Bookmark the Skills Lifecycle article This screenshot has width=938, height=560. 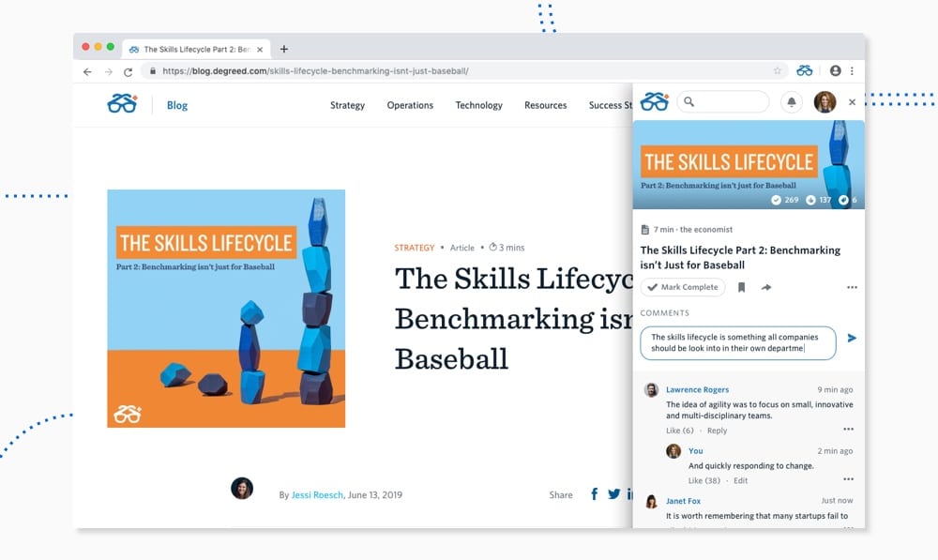[x=741, y=288]
